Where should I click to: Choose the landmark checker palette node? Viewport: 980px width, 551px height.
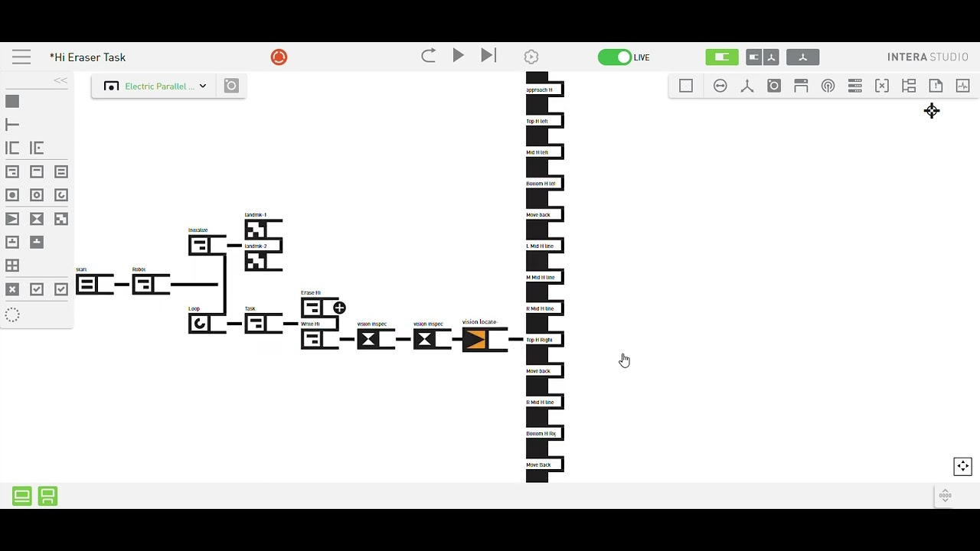[61, 219]
